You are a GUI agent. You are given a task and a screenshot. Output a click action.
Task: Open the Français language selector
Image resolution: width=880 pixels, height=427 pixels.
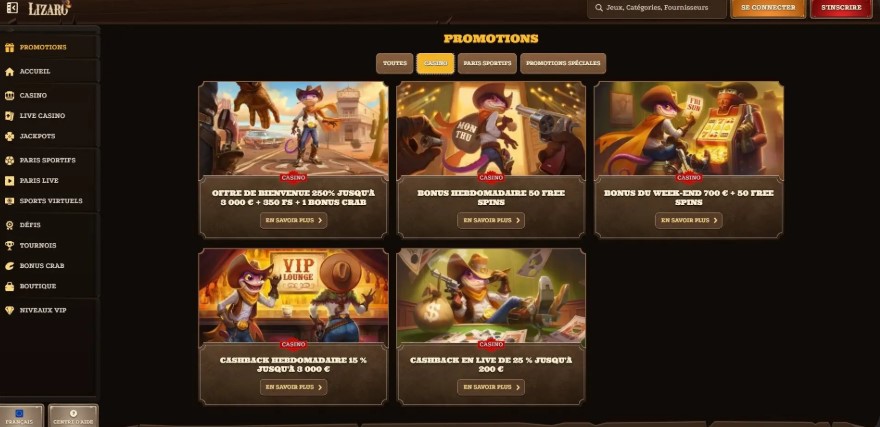point(21,416)
